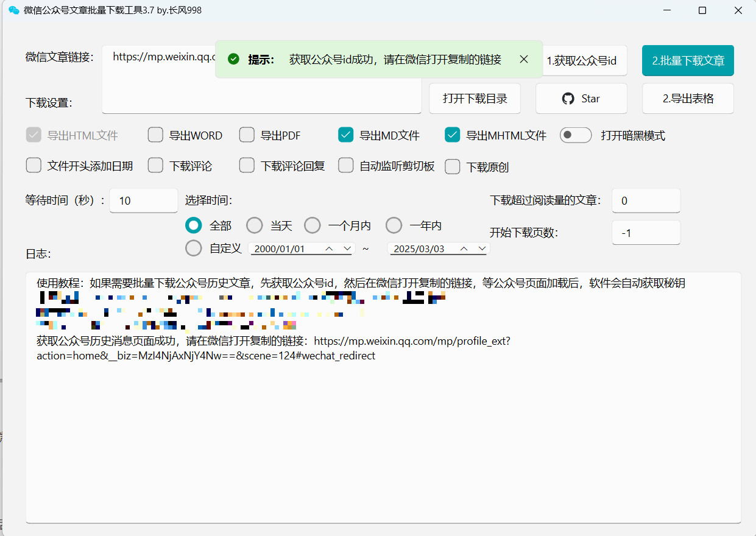Screen dimensions: 756x536
Task: Click 开始下载页数 value field
Action: [x=646, y=233]
